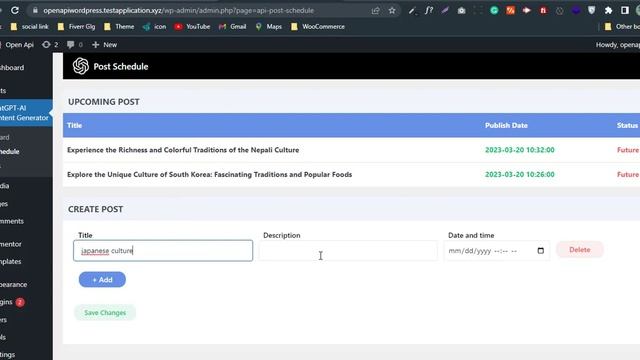Open the red arrow extension icon
The width and height of the screenshot is (640, 360).
point(527,11)
